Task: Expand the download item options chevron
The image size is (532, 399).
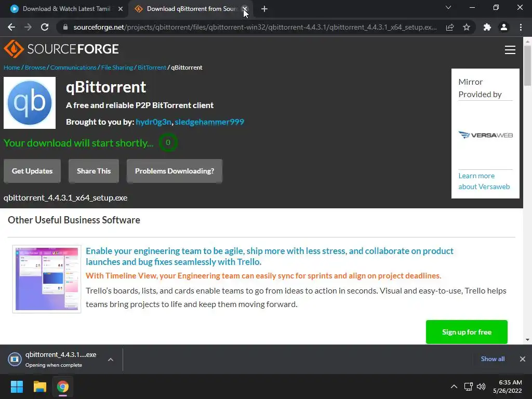Action: tap(111, 360)
